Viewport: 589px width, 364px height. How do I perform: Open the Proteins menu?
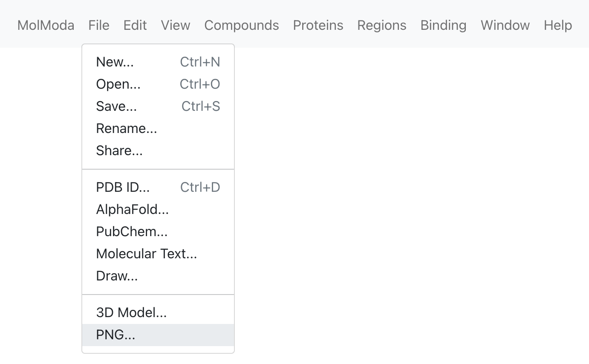click(x=318, y=25)
